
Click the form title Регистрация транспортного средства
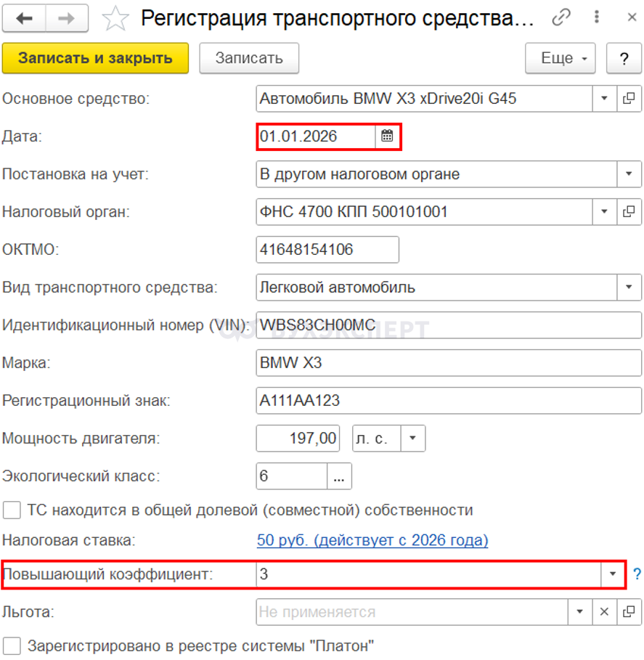pyautogui.click(x=337, y=18)
